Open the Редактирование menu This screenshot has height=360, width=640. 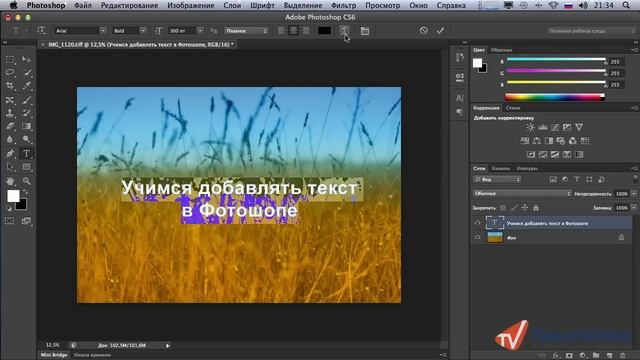click(129, 5)
